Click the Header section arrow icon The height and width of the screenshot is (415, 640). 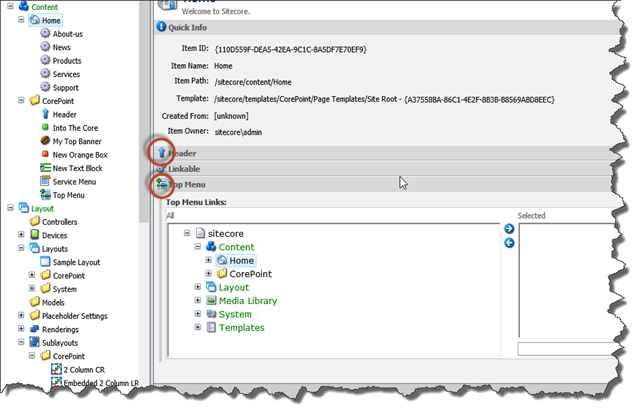click(162, 153)
